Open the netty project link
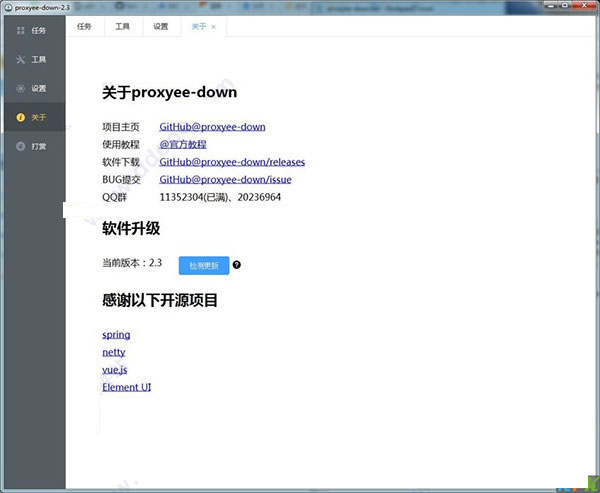Viewport: 600px width, 493px height. 114,352
